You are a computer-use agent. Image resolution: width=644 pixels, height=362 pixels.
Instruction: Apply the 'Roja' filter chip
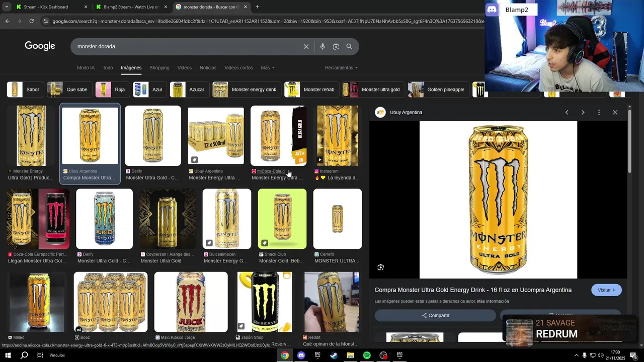(x=112, y=89)
